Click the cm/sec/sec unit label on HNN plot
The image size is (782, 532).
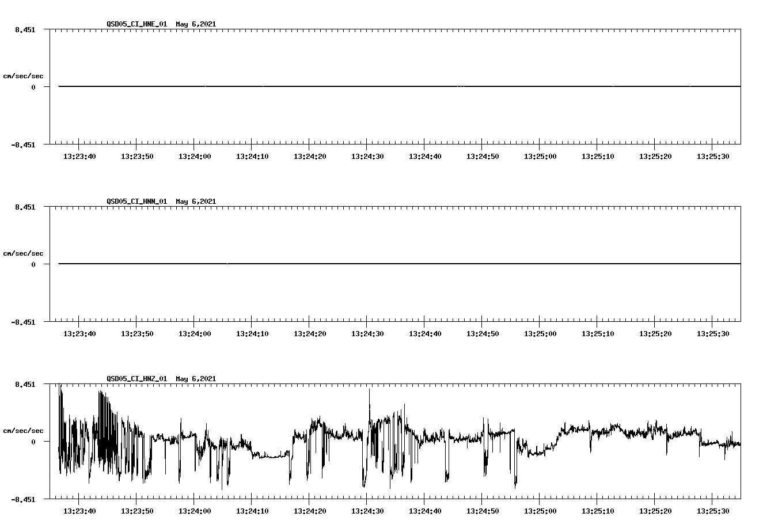(24, 253)
